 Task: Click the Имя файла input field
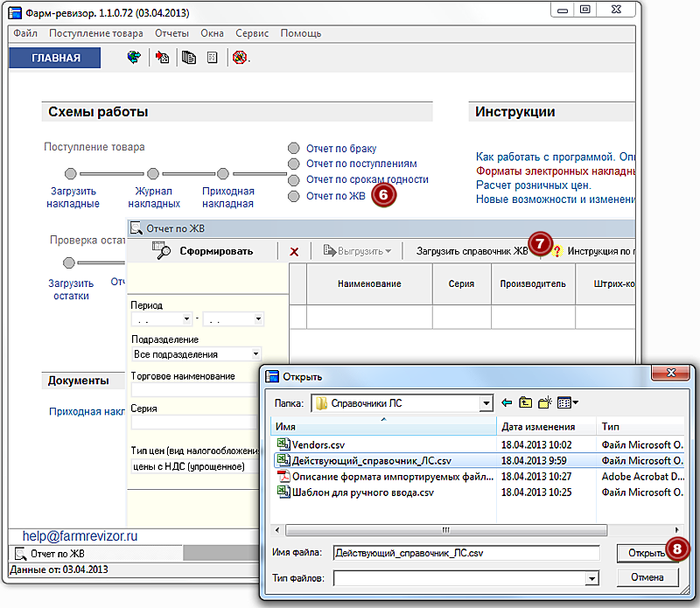point(466,553)
